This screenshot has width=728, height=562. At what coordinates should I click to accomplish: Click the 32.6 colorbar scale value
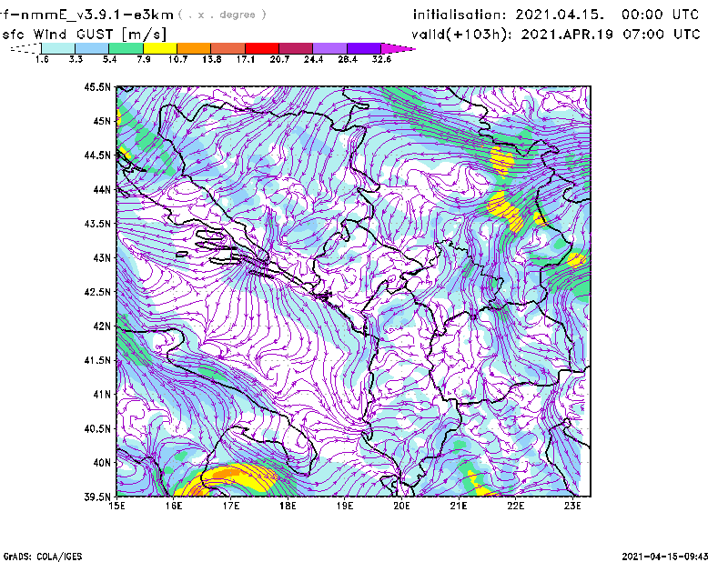(x=381, y=59)
